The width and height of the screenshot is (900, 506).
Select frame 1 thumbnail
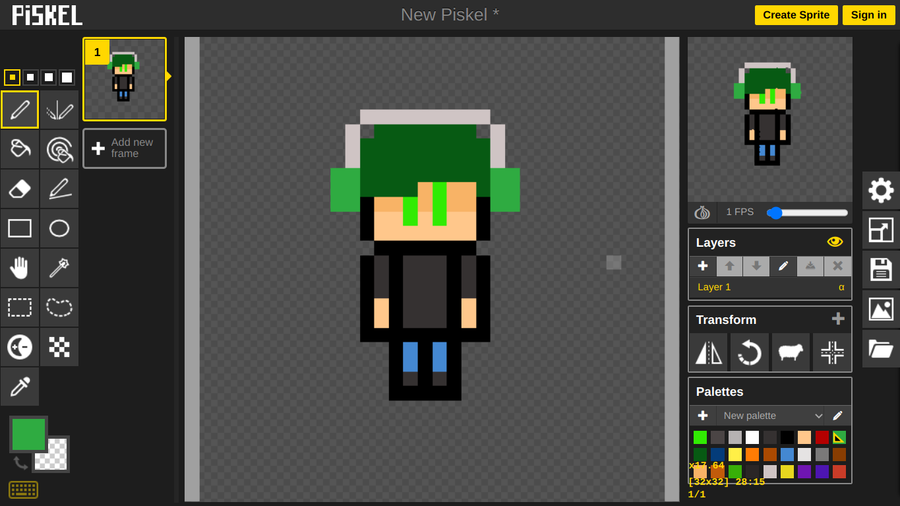pos(125,79)
